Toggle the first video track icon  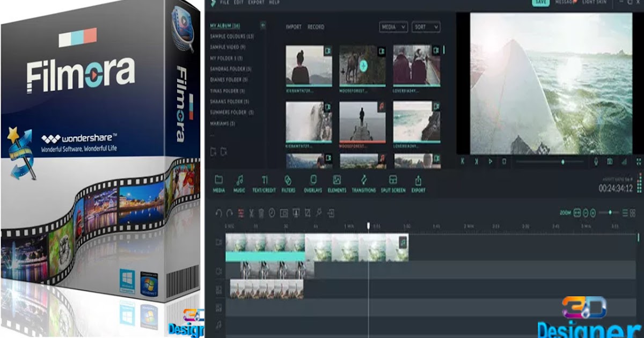(219, 242)
